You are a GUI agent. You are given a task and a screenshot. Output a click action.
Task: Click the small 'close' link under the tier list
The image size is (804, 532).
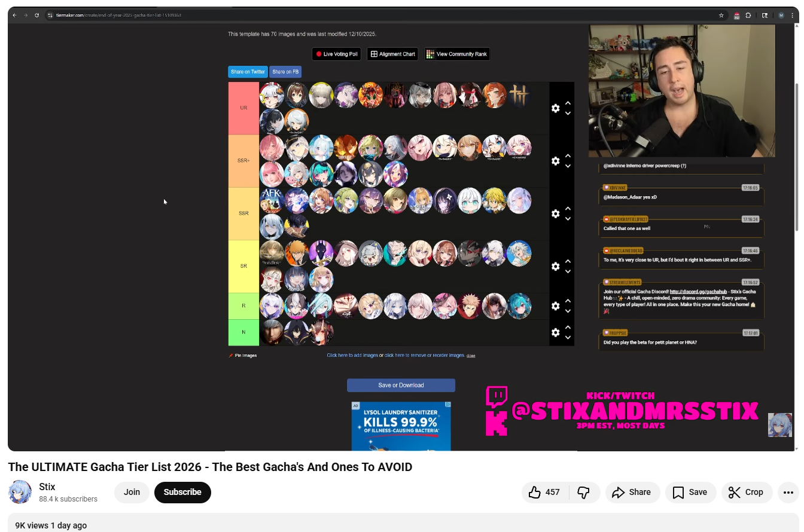click(471, 356)
